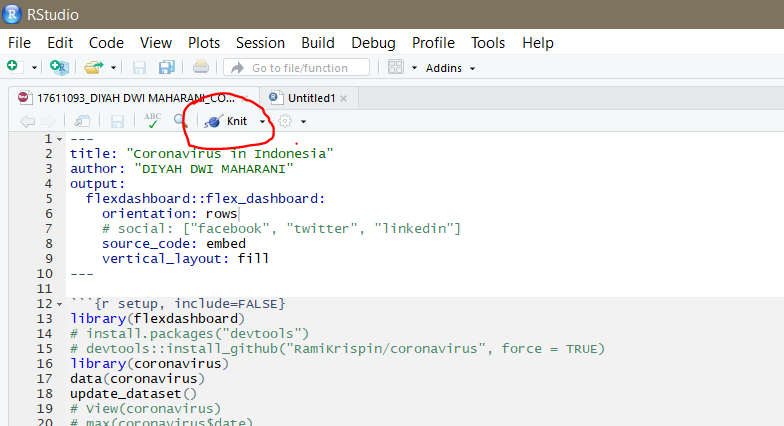Close the Untitled1 tab

point(344,98)
